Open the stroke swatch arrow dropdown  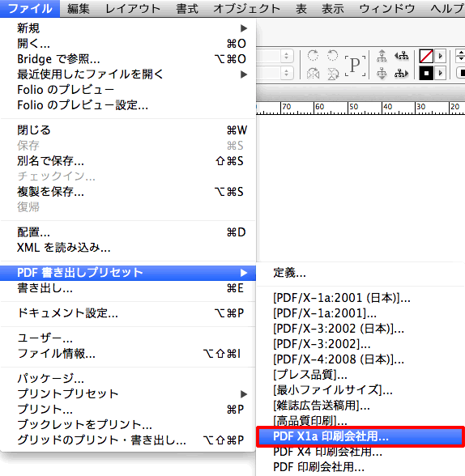pos(440,74)
